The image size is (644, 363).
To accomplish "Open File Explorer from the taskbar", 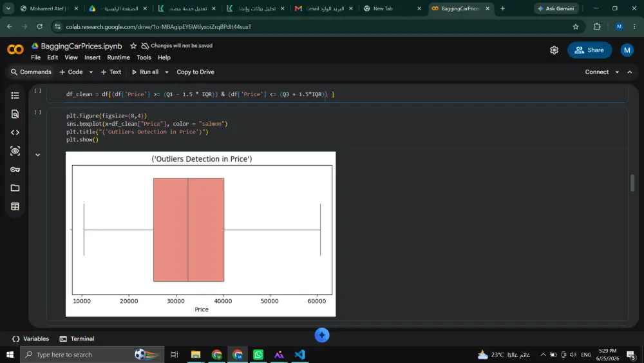I will [x=196, y=355].
